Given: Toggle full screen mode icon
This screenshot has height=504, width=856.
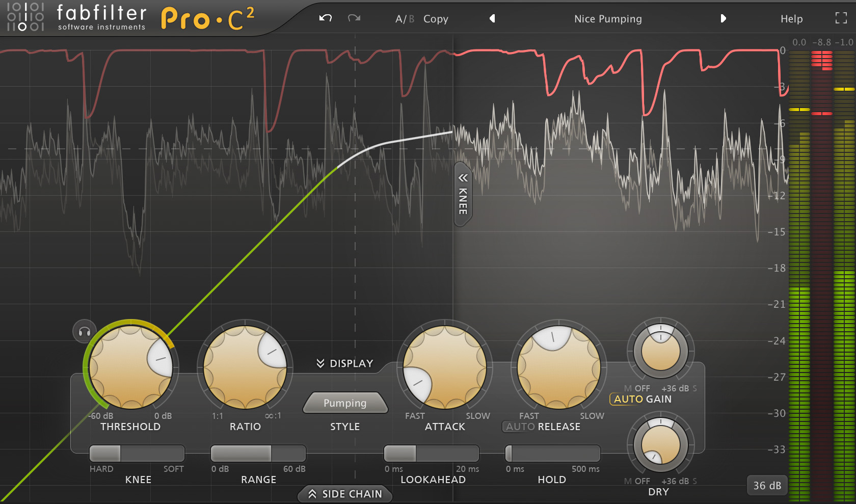Looking at the screenshot, I should point(841,18).
